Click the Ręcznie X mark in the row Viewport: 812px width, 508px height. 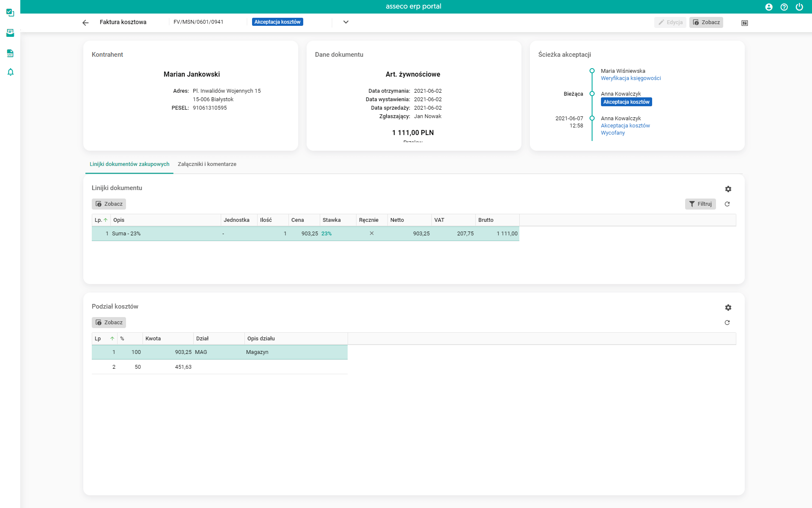(x=371, y=233)
